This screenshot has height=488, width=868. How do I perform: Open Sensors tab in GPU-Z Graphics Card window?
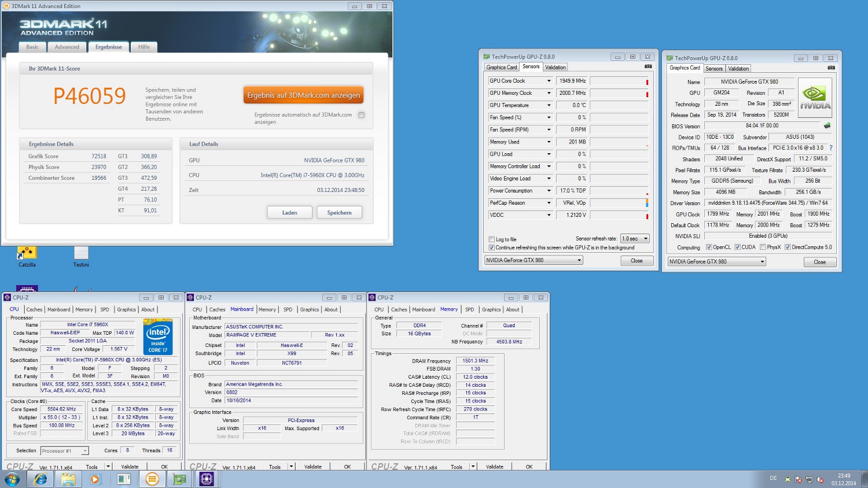[714, 68]
